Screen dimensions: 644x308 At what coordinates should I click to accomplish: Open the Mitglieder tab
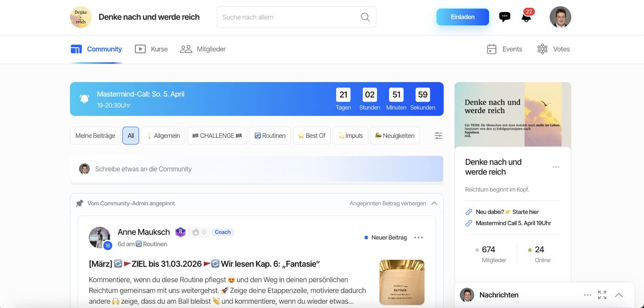click(x=203, y=49)
